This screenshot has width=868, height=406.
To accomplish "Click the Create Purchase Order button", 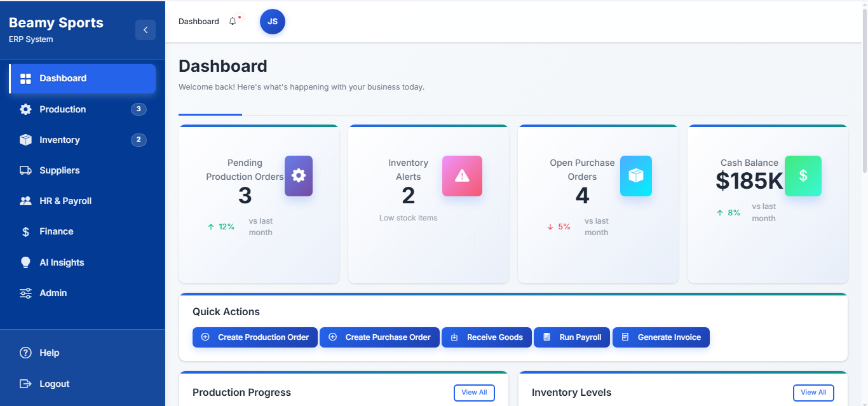I will 379,337.
